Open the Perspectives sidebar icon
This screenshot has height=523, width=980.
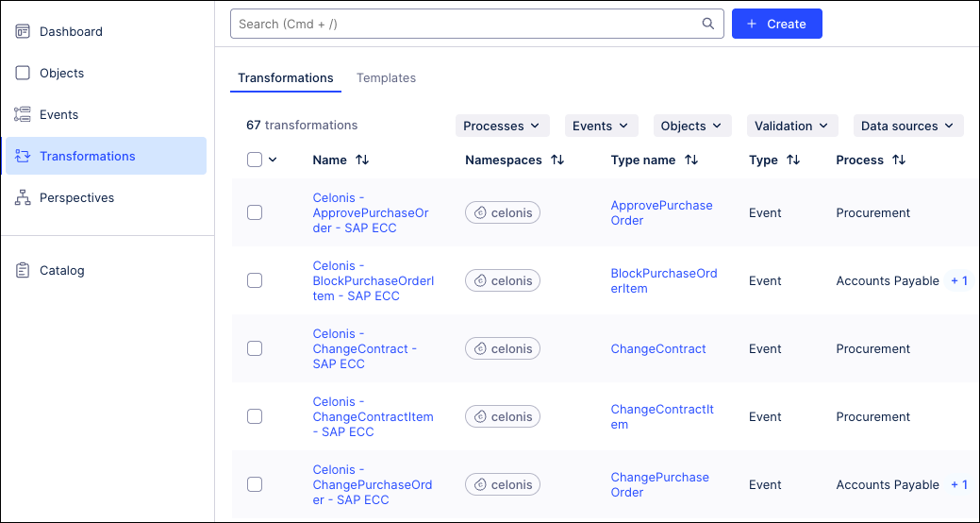(23, 197)
